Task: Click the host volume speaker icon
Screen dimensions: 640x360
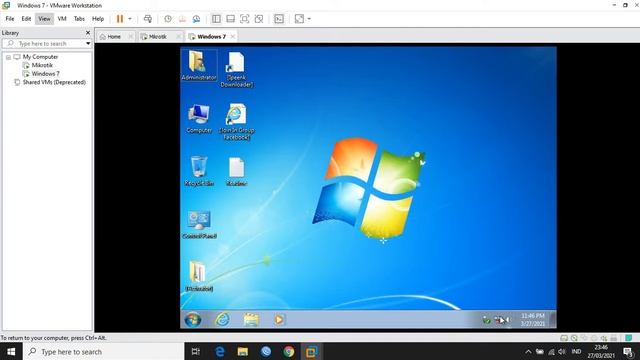Action: click(562, 351)
